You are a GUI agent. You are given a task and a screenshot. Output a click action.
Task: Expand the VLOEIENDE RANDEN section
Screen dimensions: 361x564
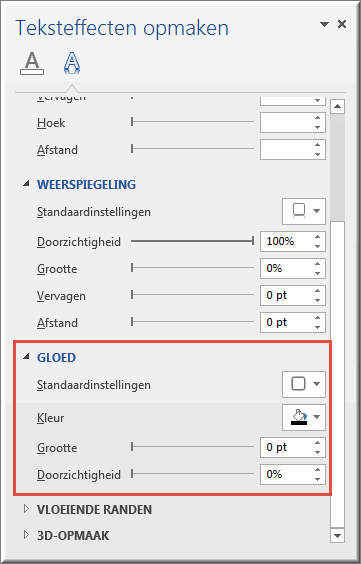26,509
